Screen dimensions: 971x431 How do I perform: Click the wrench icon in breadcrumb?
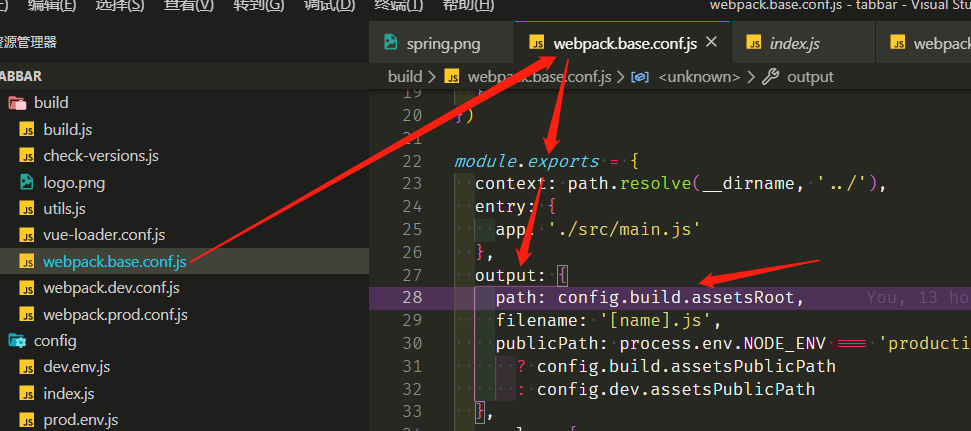click(770, 77)
